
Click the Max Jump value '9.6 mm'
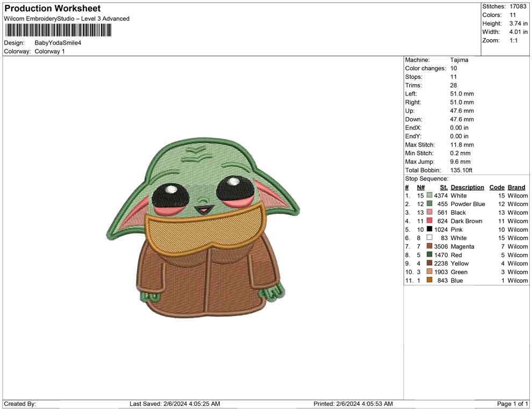(x=460, y=162)
